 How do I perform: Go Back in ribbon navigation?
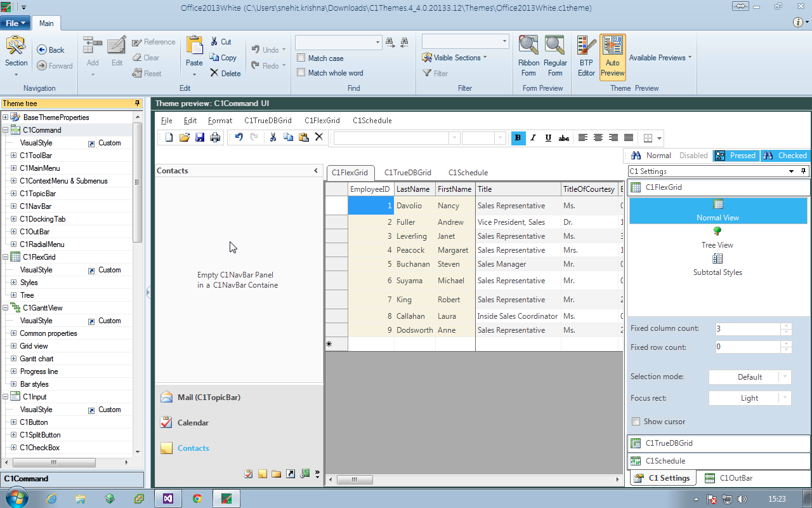coord(51,50)
